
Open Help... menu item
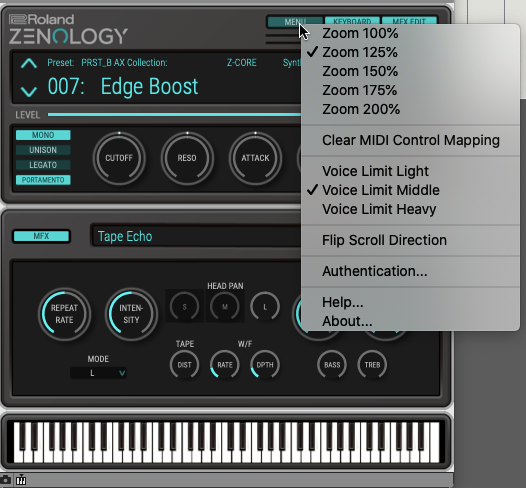pos(411,302)
